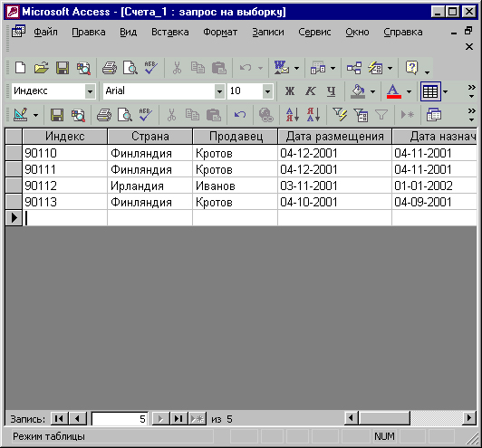Go to first record navigation button
The width and height of the screenshot is (482, 448).
click(x=59, y=418)
